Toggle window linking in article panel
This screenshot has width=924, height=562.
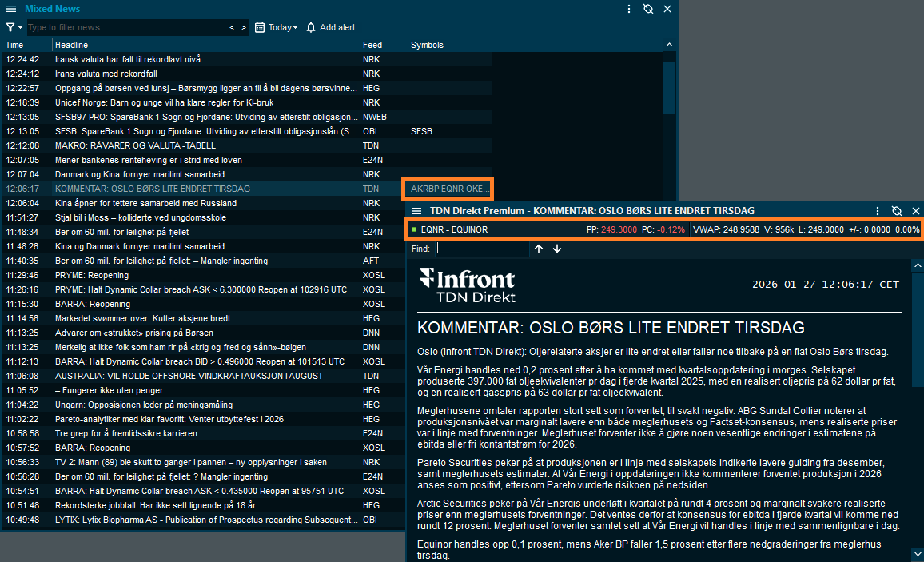(x=897, y=211)
